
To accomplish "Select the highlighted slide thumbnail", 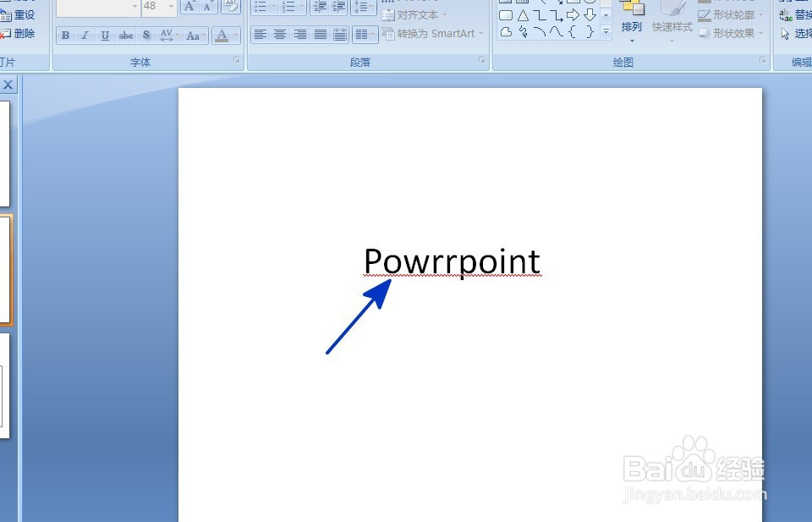I will 5,269.
